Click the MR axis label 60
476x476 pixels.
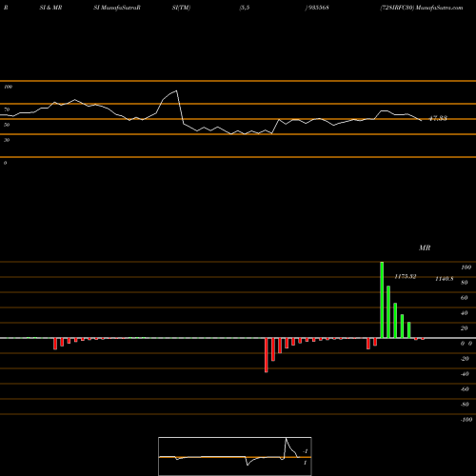(x=465, y=298)
